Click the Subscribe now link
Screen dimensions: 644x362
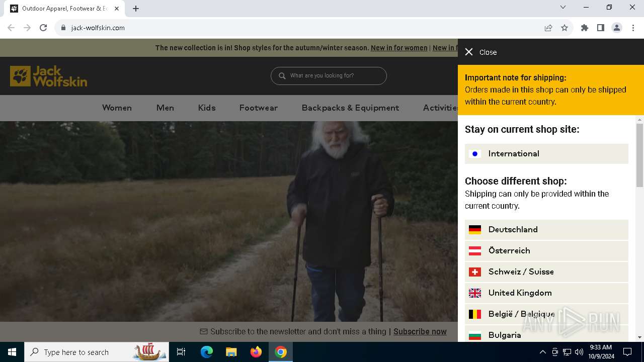[420, 331]
